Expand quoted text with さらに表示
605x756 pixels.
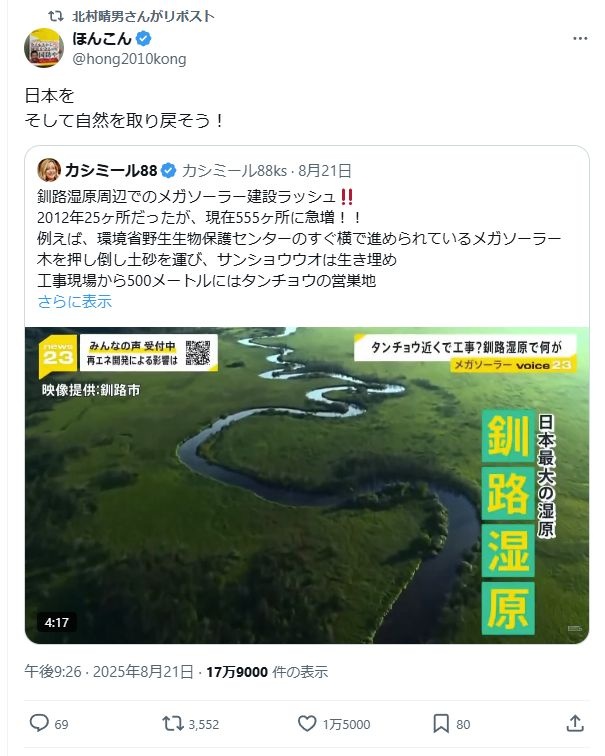(75, 301)
